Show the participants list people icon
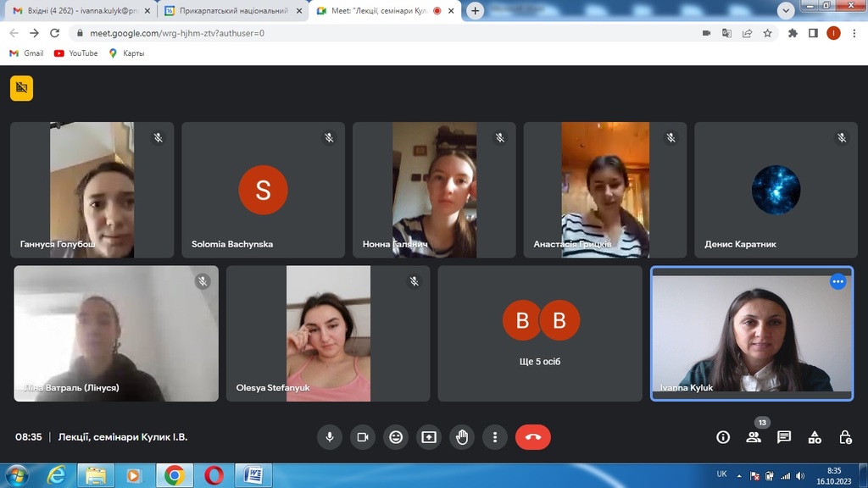 pyautogui.click(x=754, y=437)
